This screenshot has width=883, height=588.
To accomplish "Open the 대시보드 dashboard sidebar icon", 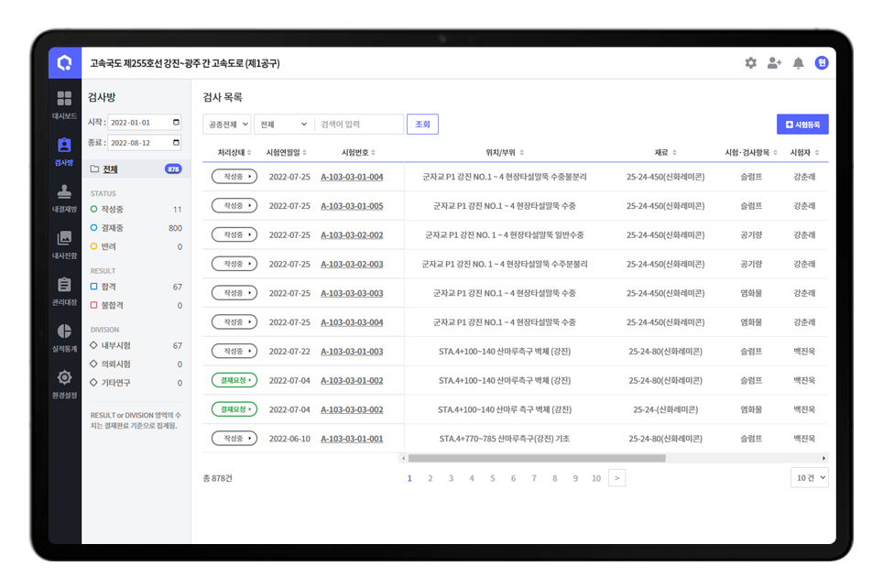I will [x=64, y=104].
